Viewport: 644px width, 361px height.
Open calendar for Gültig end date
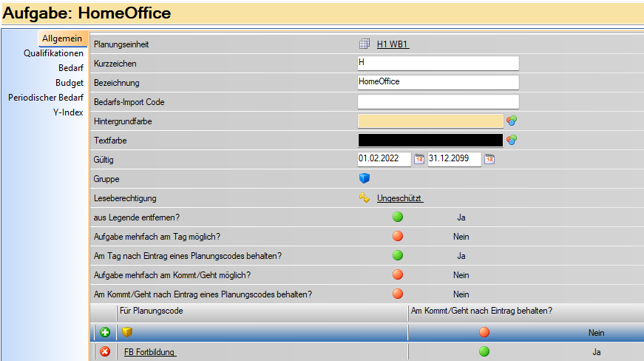click(x=489, y=159)
